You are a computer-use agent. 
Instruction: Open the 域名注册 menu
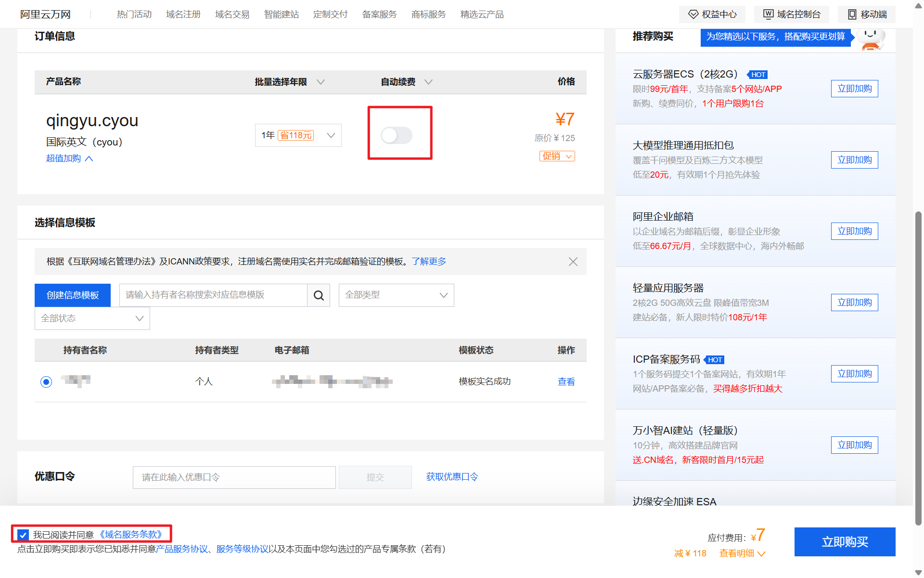tap(183, 14)
